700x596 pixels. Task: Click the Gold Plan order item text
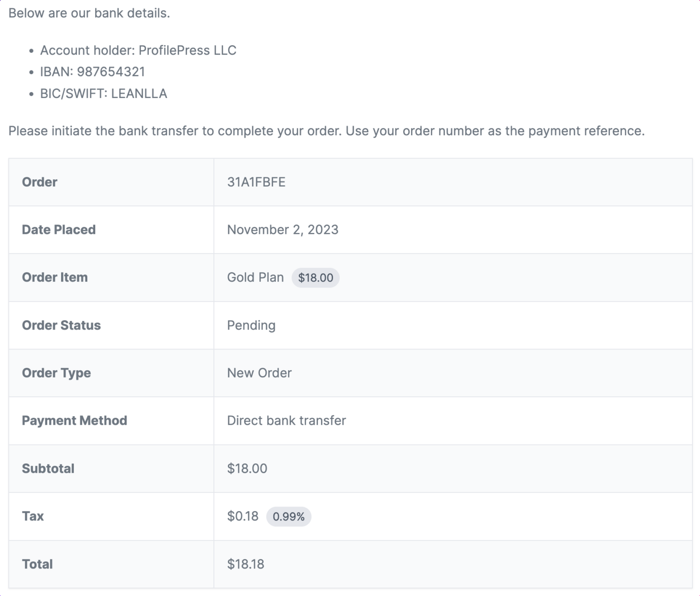(x=255, y=277)
